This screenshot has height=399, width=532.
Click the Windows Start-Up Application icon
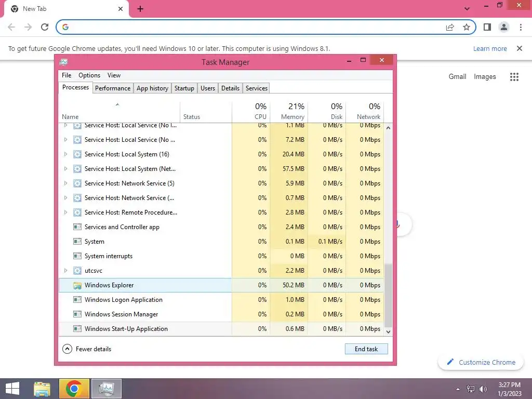[77, 329]
